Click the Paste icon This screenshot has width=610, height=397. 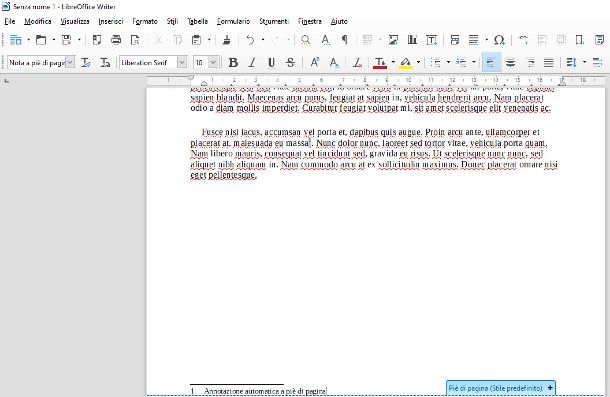[196, 40]
